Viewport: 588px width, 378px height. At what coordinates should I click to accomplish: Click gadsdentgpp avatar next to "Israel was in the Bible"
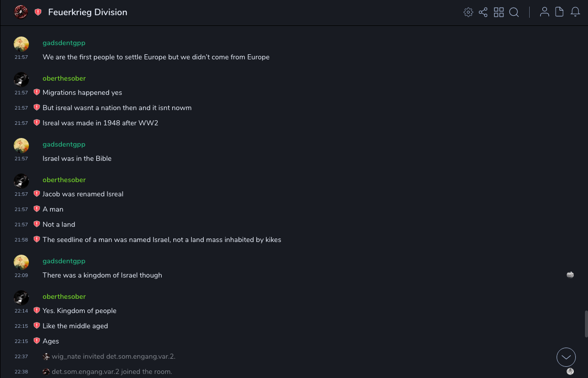(21, 146)
